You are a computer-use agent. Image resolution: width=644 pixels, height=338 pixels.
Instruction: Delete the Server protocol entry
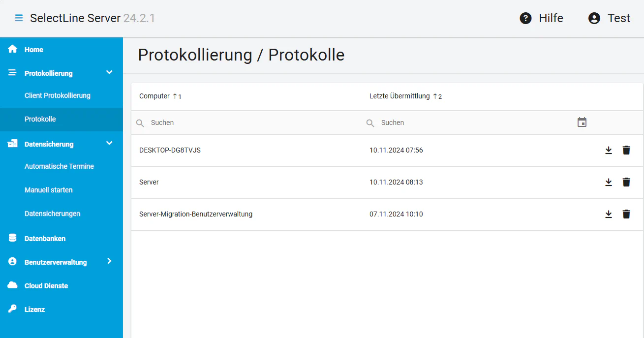click(x=626, y=182)
